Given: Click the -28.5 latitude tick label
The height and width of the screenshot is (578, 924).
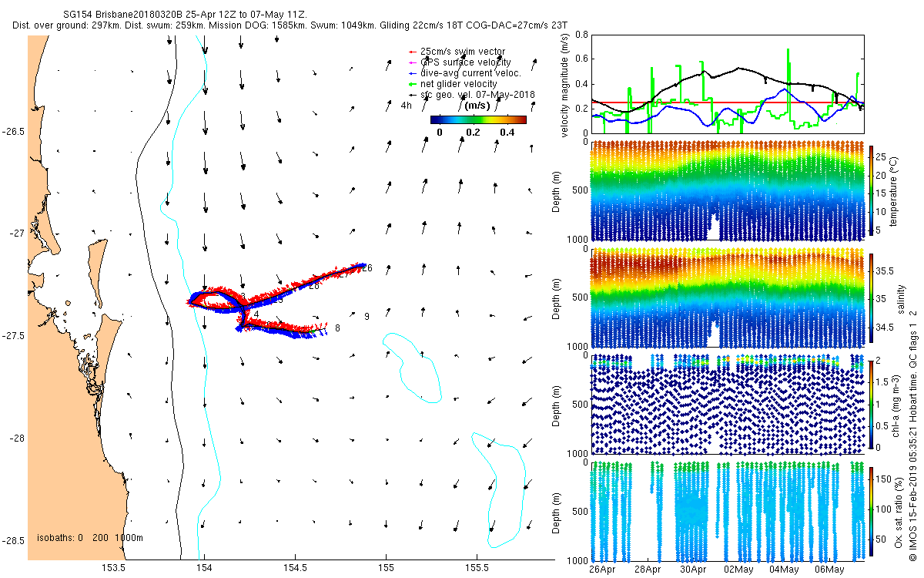Looking at the screenshot, I should pos(14,541).
